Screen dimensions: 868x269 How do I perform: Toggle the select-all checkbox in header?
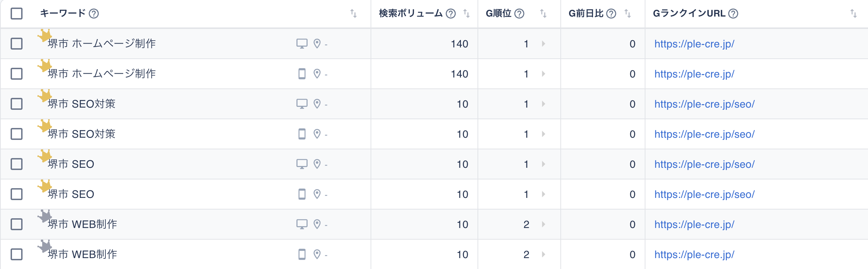(x=17, y=14)
